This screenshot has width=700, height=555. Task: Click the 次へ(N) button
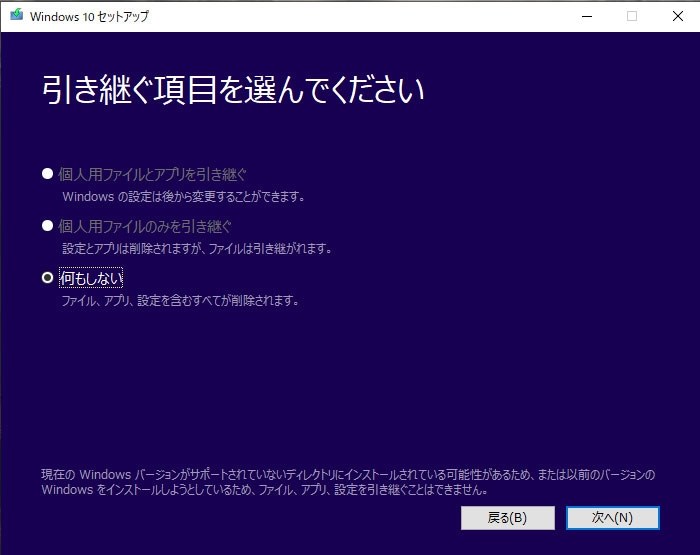[x=612, y=518]
